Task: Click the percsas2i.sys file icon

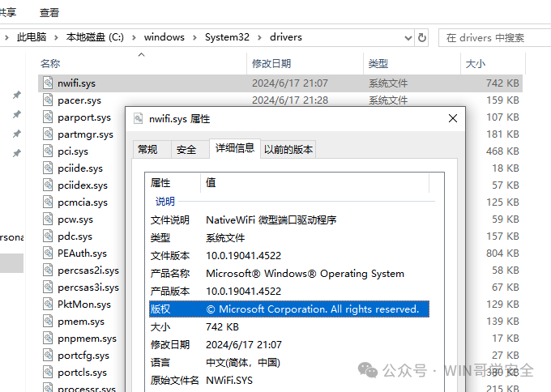Action: 48,271
